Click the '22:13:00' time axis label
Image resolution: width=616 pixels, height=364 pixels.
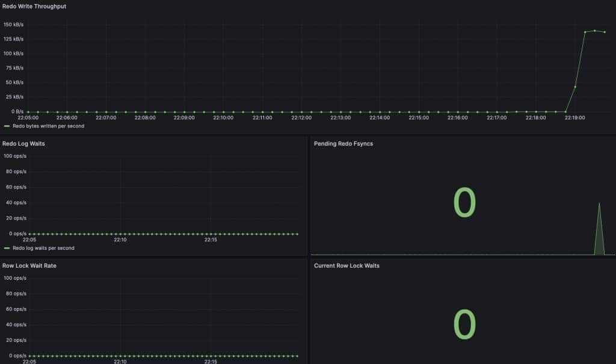[340, 117]
